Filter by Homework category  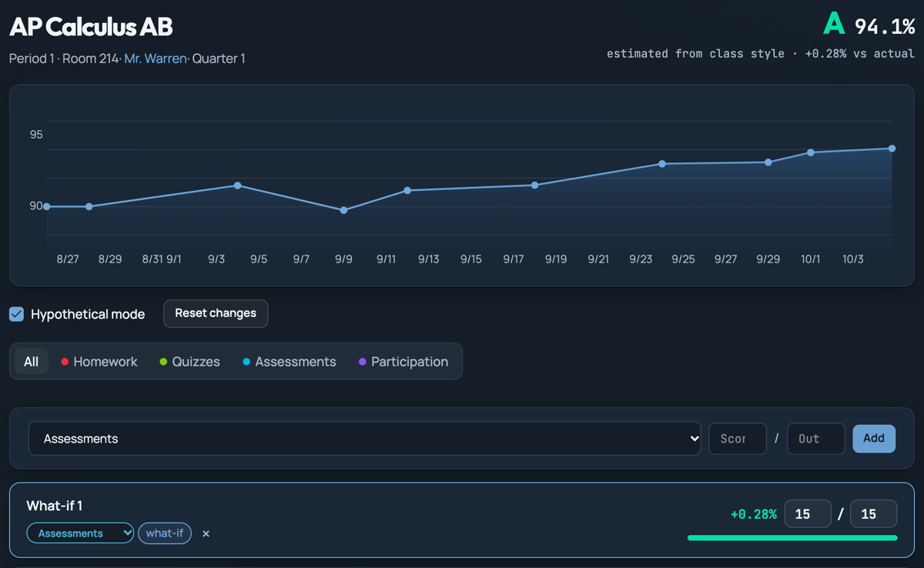(x=99, y=362)
